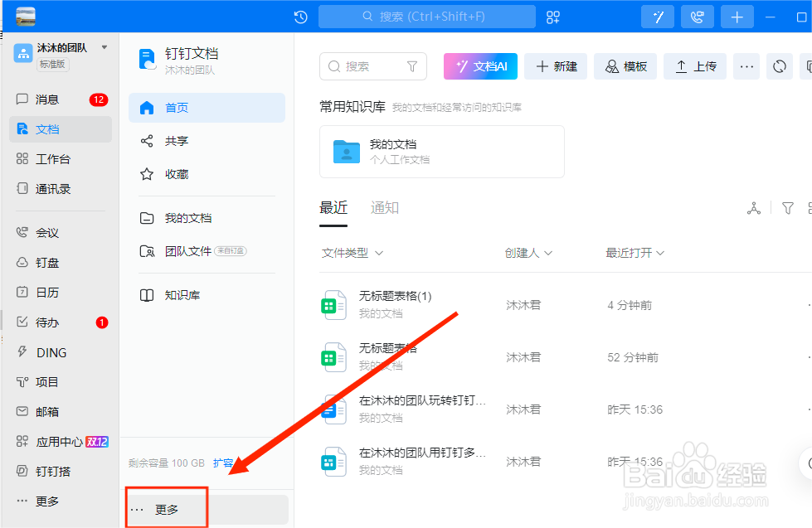
Task: Start a call with phone icon button
Action: [697, 17]
